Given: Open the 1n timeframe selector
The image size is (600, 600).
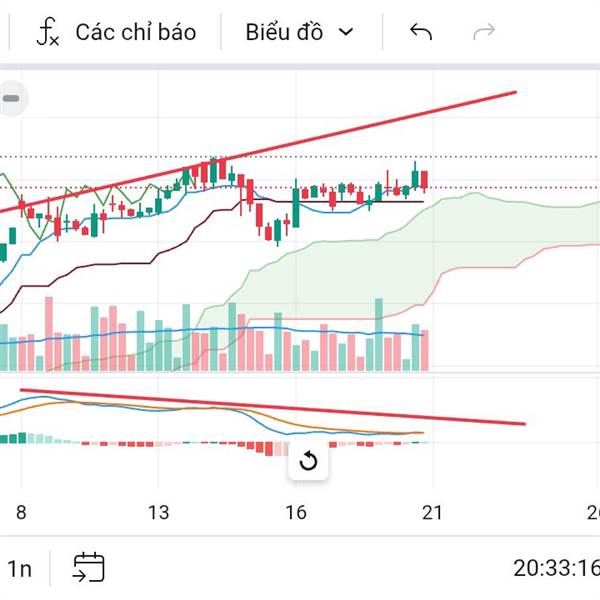Looking at the screenshot, I should coord(19,569).
